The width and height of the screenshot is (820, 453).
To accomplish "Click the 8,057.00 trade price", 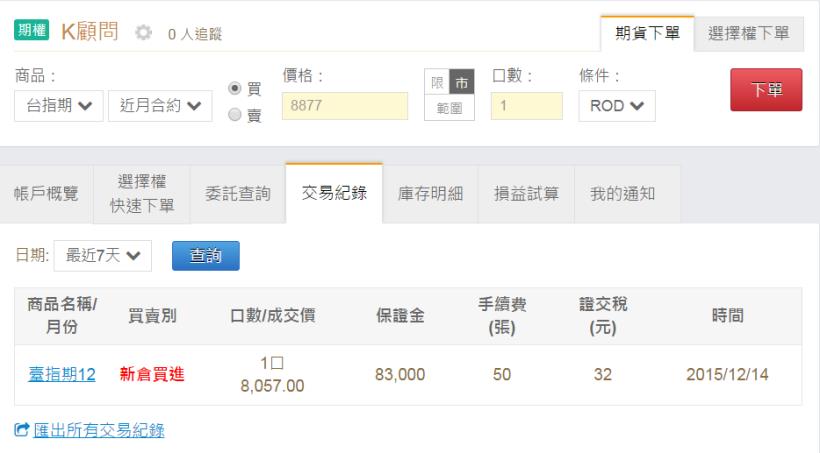I will [272, 386].
